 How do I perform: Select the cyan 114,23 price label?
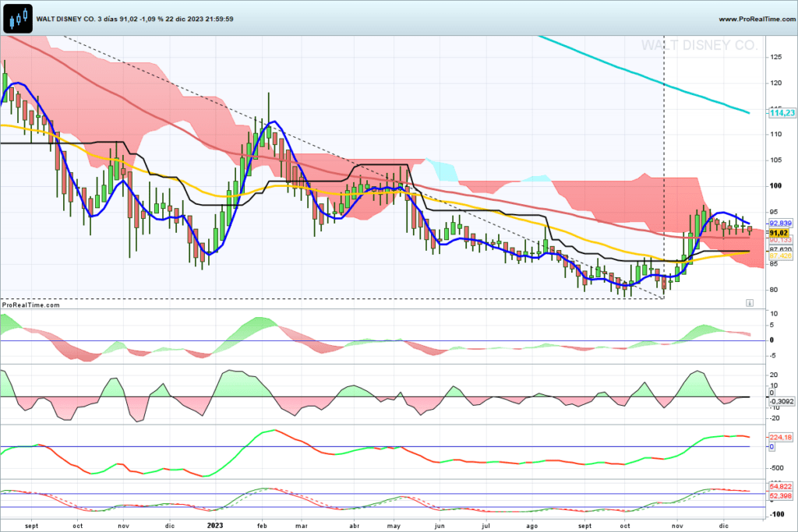[x=782, y=113]
